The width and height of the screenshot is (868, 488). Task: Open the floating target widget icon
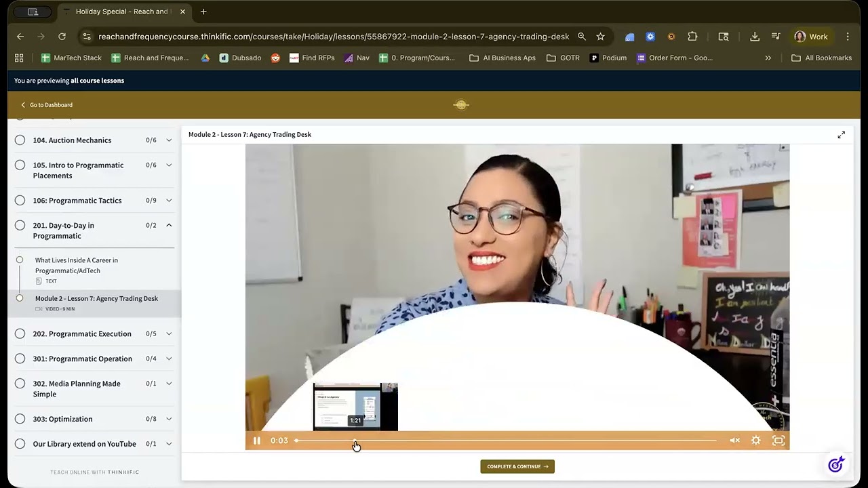click(836, 464)
